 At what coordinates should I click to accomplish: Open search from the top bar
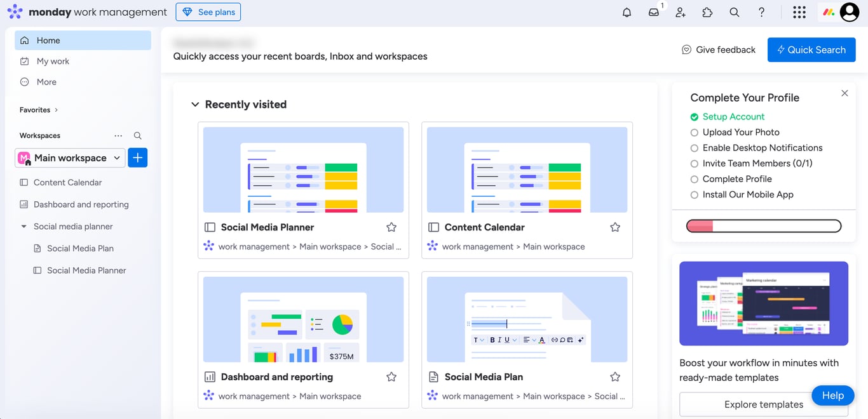pyautogui.click(x=734, y=12)
